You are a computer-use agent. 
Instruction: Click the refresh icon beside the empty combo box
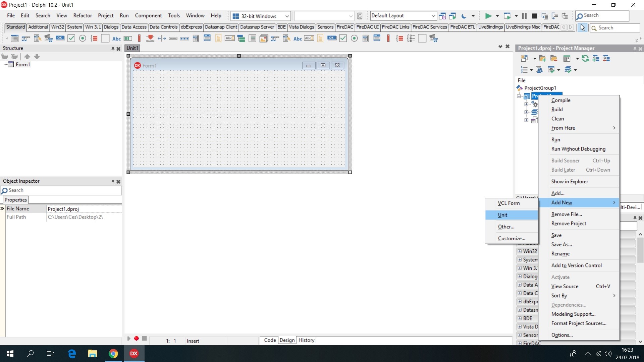(360, 16)
